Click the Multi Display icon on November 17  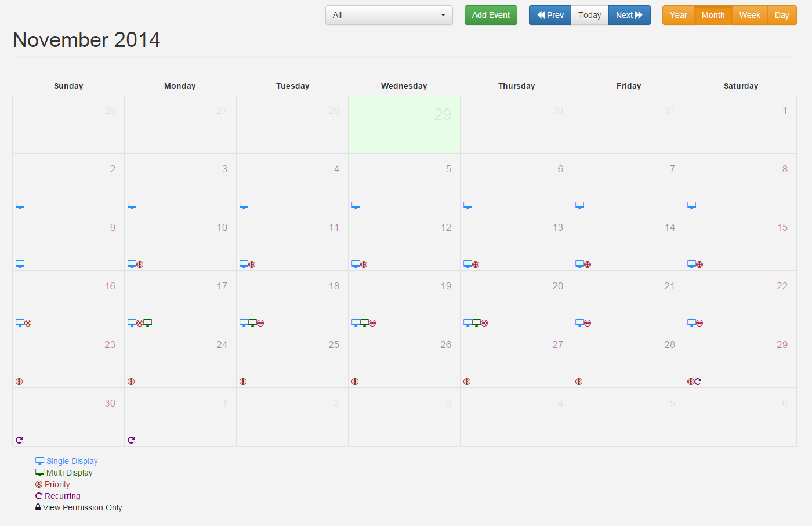[x=147, y=322]
